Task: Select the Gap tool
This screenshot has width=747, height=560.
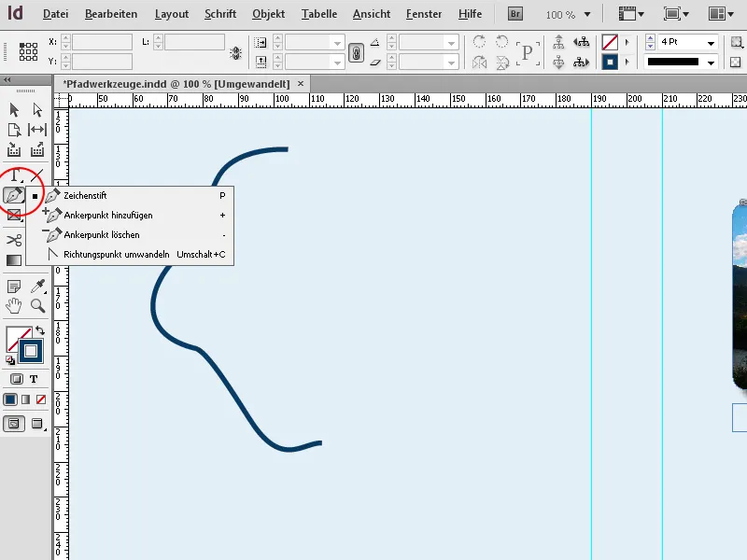Action: click(x=37, y=130)
